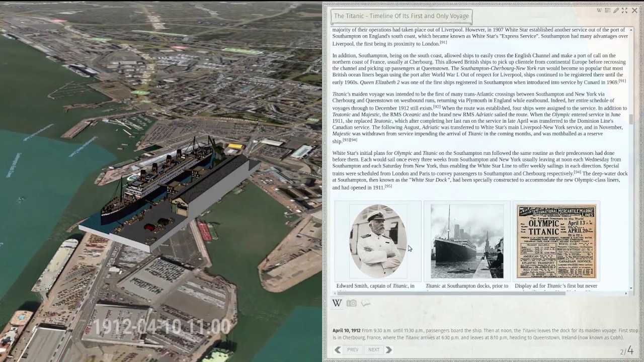Close the Titanic timeline panel
The height and width of the screenshot is (362, 644).
point(634,10)
